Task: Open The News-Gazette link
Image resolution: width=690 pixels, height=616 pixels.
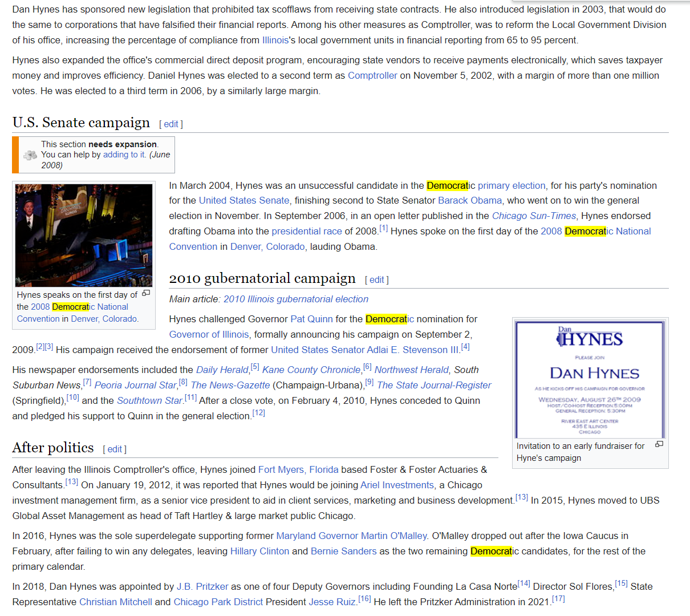Action: pos(230,385)
